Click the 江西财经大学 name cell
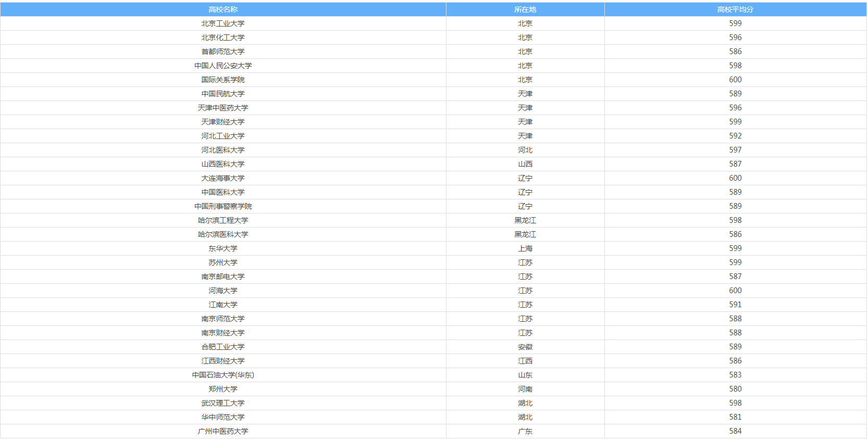 tap(223, 361)
